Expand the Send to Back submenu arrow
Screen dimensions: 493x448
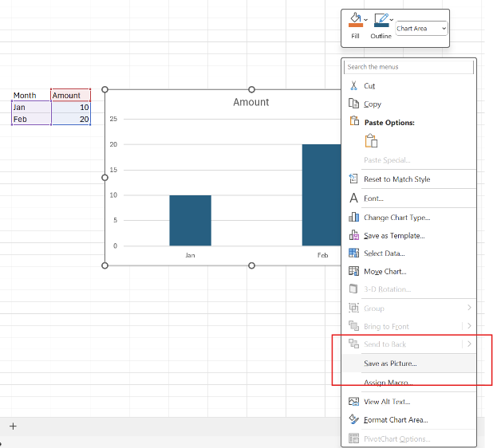pyautogui.click(x=469, y=344)
